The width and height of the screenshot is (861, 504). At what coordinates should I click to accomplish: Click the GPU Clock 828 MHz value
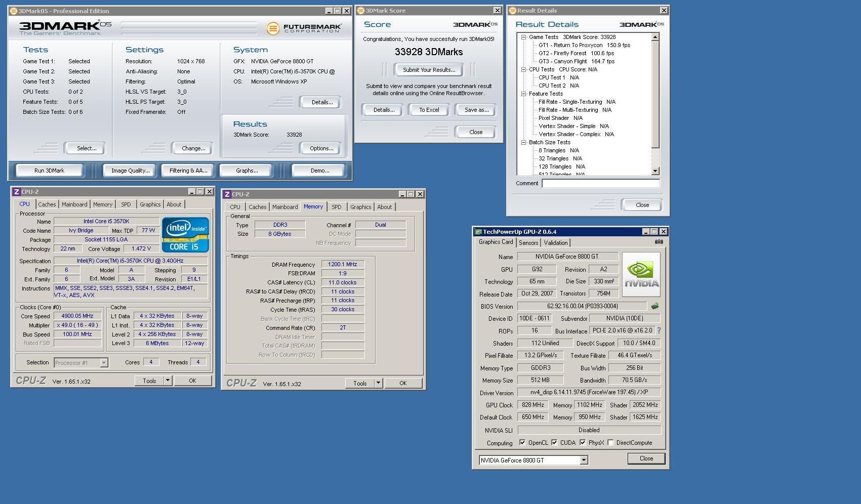point(533,405)
